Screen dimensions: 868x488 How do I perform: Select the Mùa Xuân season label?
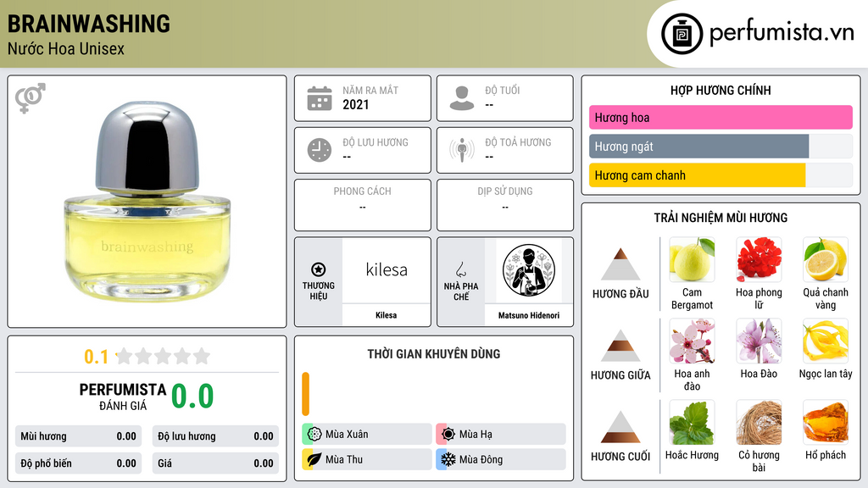[x=347, y=435]
